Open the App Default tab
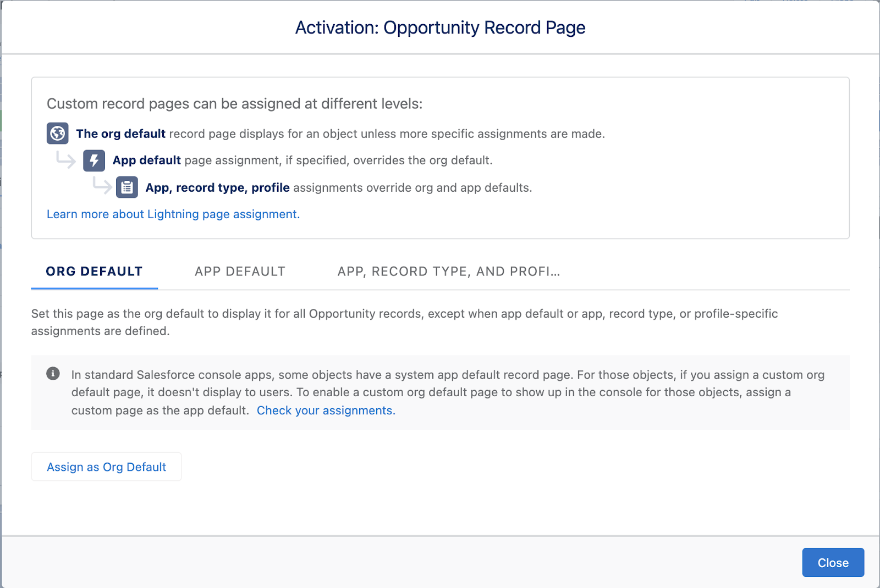880x588 pixels. (240, 271)
